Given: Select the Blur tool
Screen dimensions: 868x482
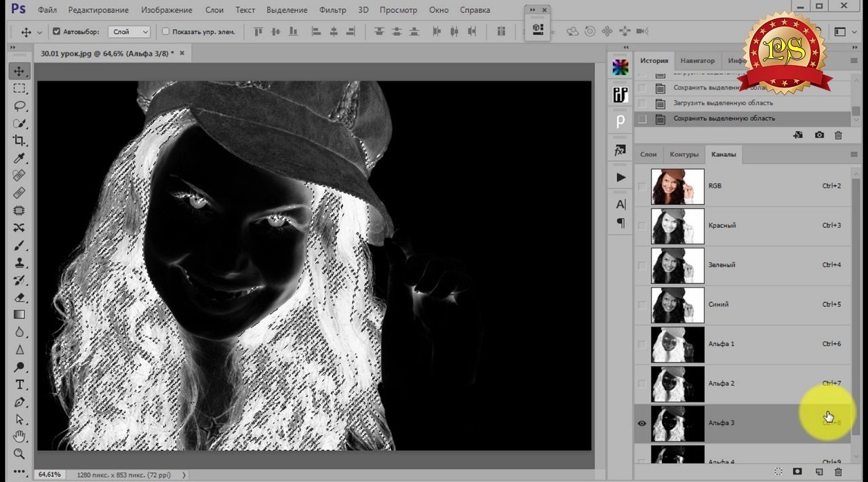Looking at the screenshot, I should [20, 332].
